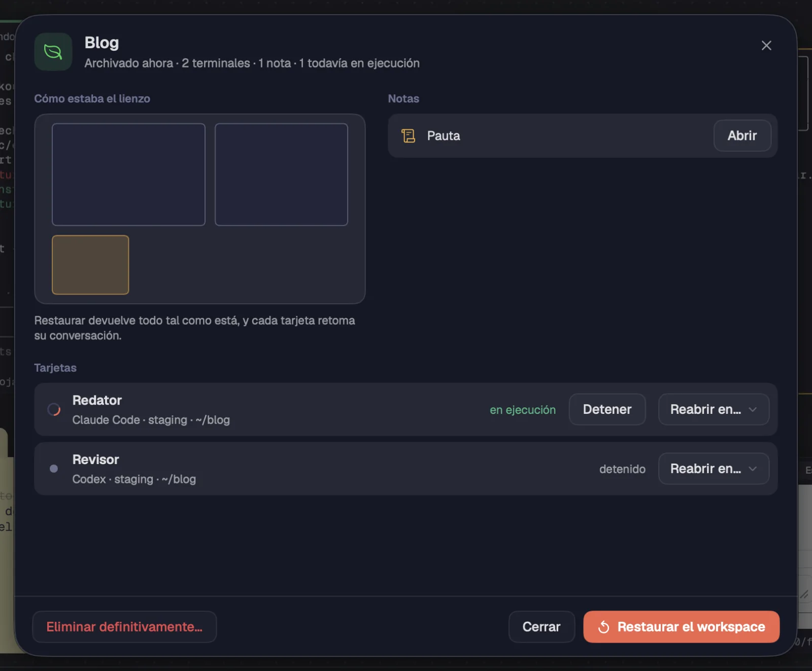Image resolution: width=812 pixels, height=671 pixels.
Task: Click the Cerrar button
Action: click(x=542, y=627)
